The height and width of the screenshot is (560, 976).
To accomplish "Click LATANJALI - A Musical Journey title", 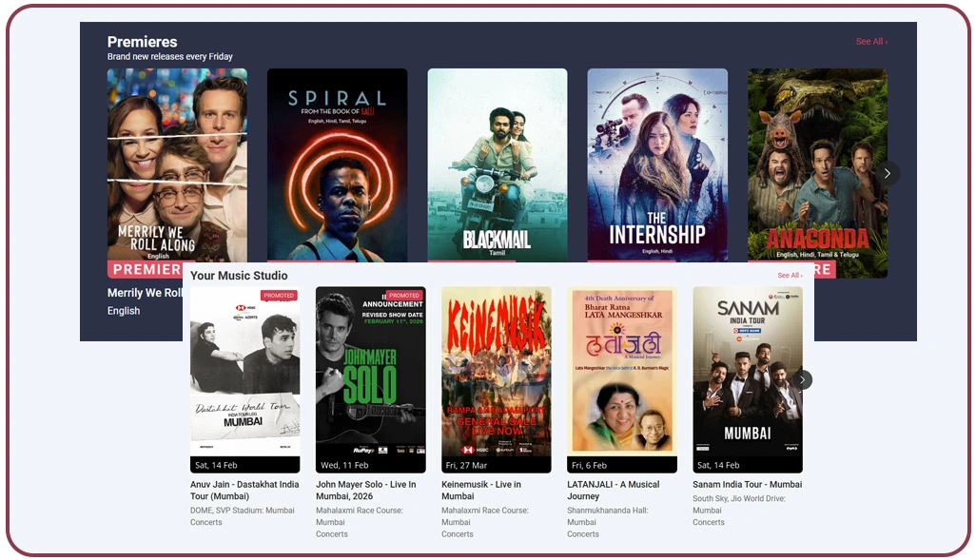I will tap(614, 491).
